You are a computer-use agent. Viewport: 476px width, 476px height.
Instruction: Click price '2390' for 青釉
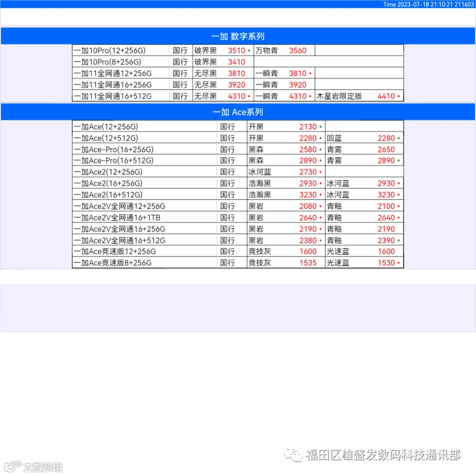click(386, 241)
